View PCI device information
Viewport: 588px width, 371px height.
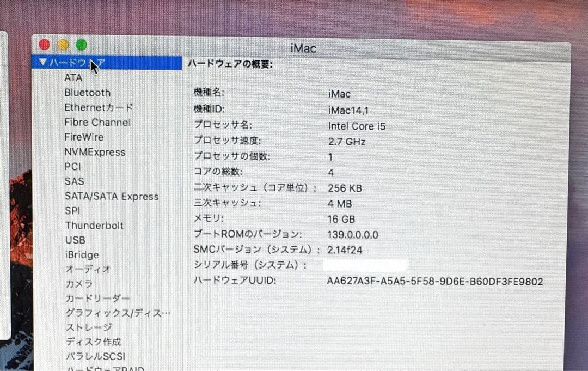pos(72,166)
